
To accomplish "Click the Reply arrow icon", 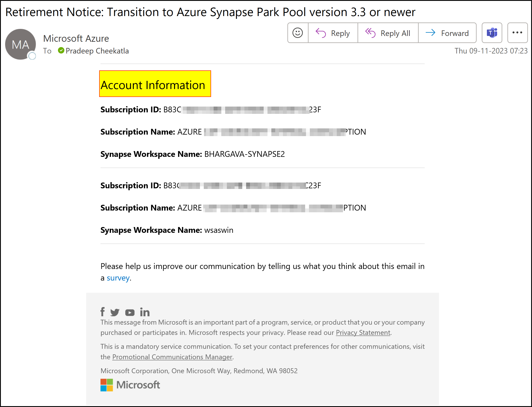I will 321,33.
